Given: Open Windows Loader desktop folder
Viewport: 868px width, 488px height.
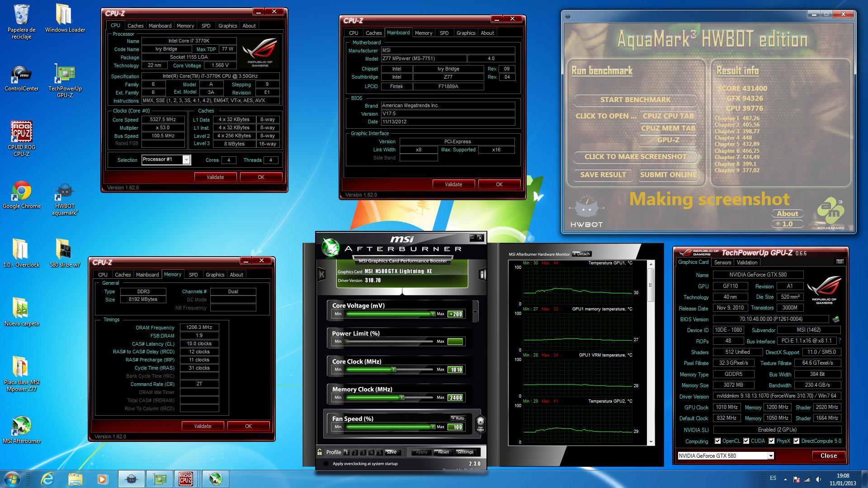Looking at the screenshot, I should point(65,19).
